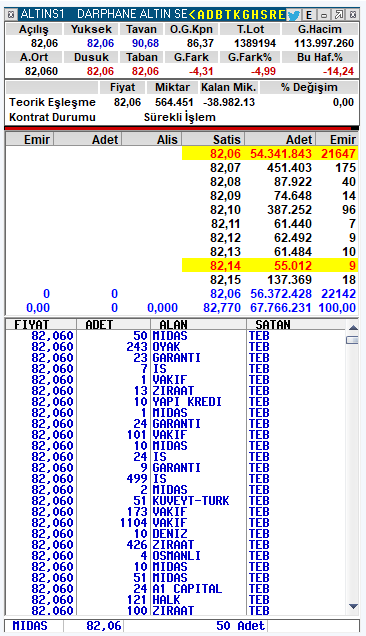Select the highlighted 82,06 best ask row
The width and height of the screenshot is (366, 636).
coord(269,154)
